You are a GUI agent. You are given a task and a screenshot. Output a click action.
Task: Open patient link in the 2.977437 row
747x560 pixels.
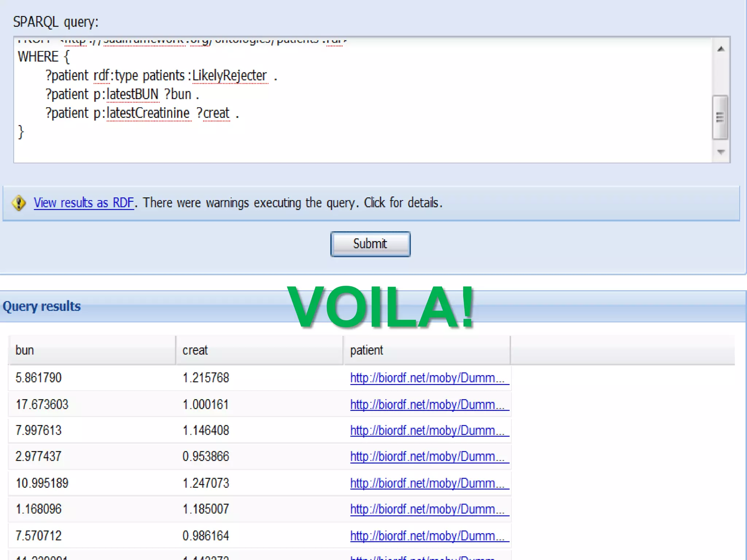coord(429,456)
